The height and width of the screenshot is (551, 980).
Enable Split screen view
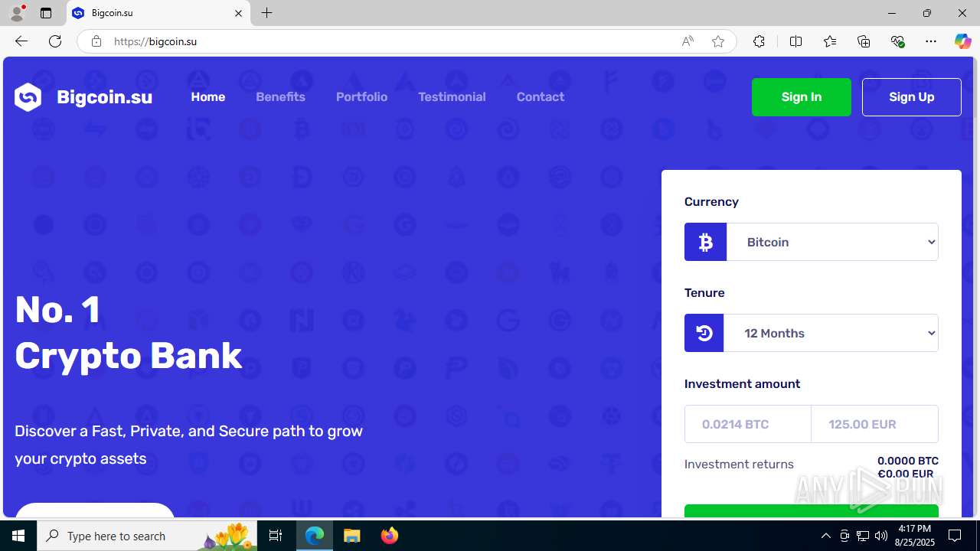(795, 41)
